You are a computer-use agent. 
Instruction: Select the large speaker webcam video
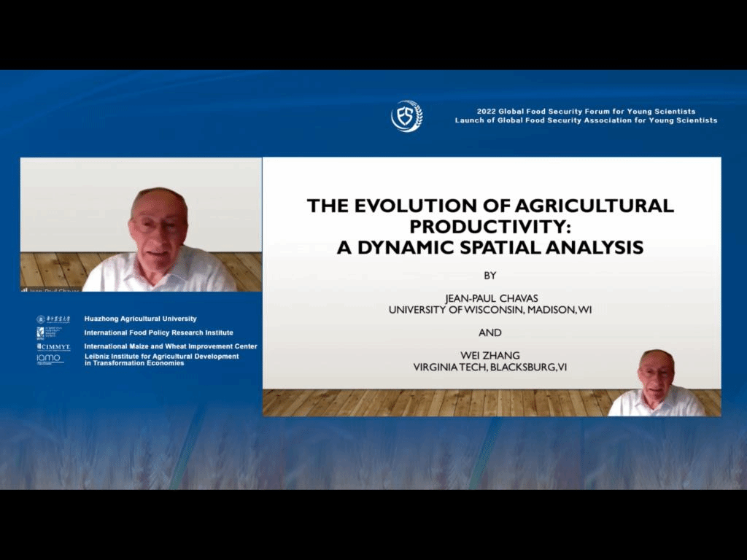click(141, 224)
